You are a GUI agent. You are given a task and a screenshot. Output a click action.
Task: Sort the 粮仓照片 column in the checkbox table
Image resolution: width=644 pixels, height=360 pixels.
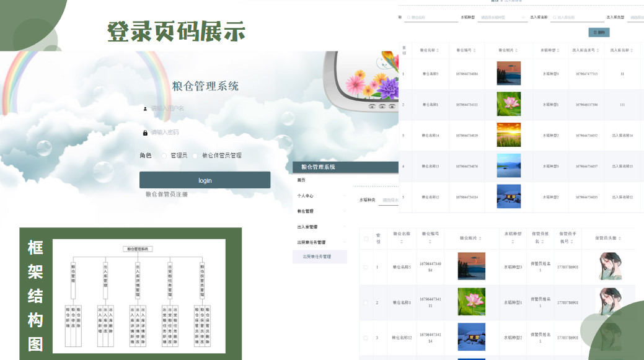click(480, 238)
